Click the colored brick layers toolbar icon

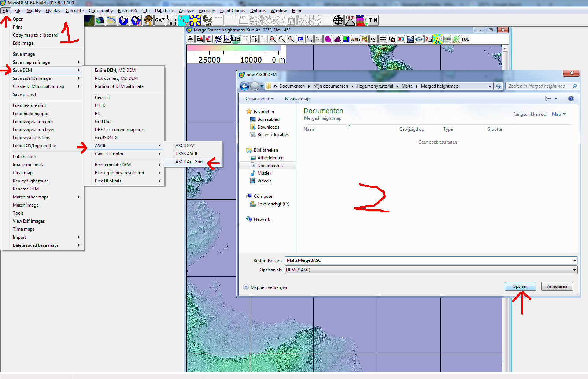click(x=362, y=20)
